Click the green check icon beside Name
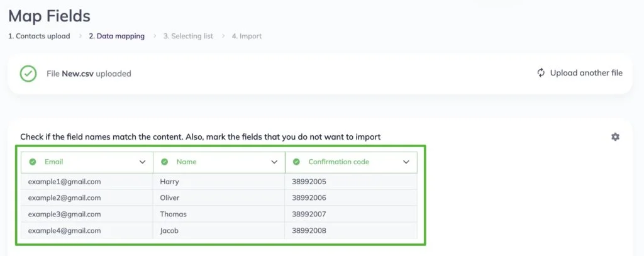This screenshot has width=644, height=256. [x=165, y=162]
